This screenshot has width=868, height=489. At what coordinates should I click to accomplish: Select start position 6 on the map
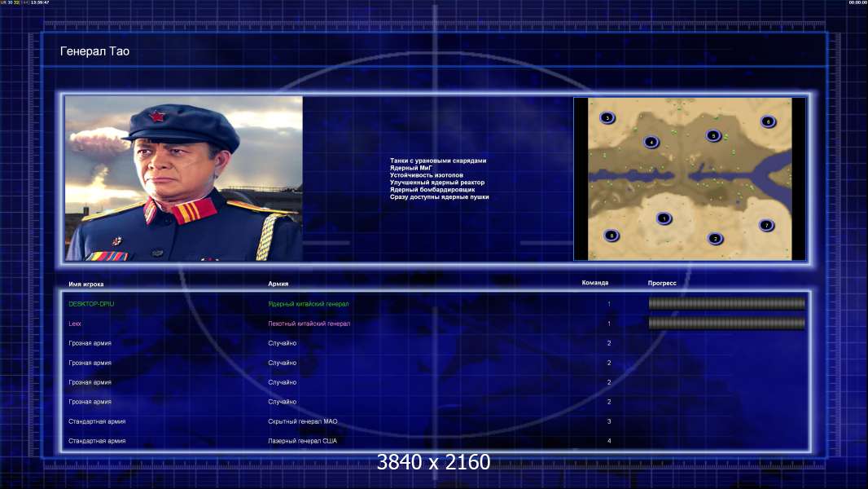768,121
